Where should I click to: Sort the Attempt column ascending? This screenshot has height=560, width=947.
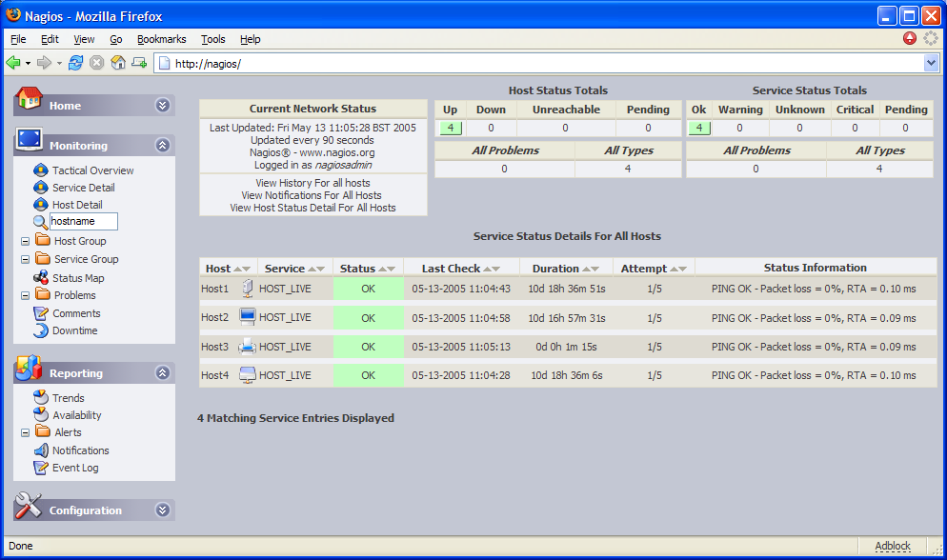pos(674,270)
